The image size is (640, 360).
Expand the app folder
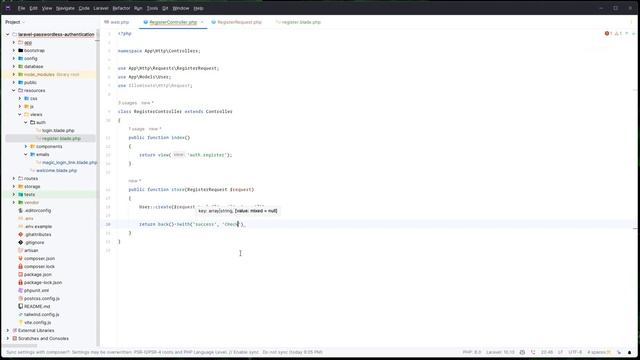point(14,42)
